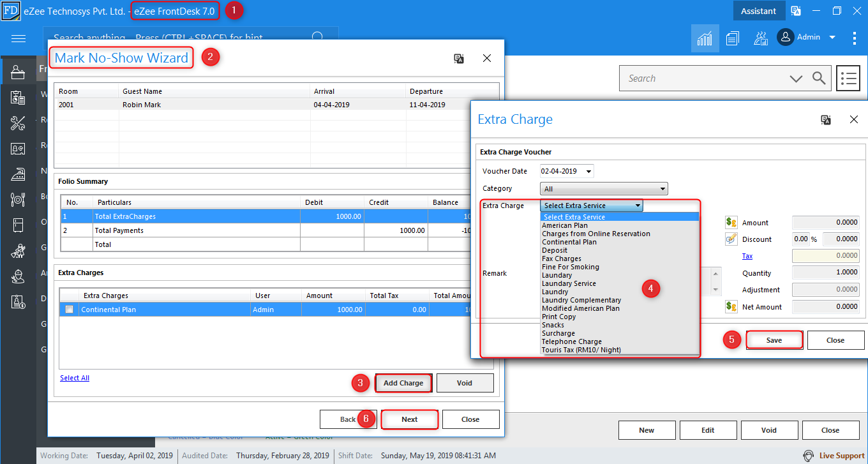Click the steaming dish analytics icon in header
The width and height of the screenshot is (868, 464).
760,38
